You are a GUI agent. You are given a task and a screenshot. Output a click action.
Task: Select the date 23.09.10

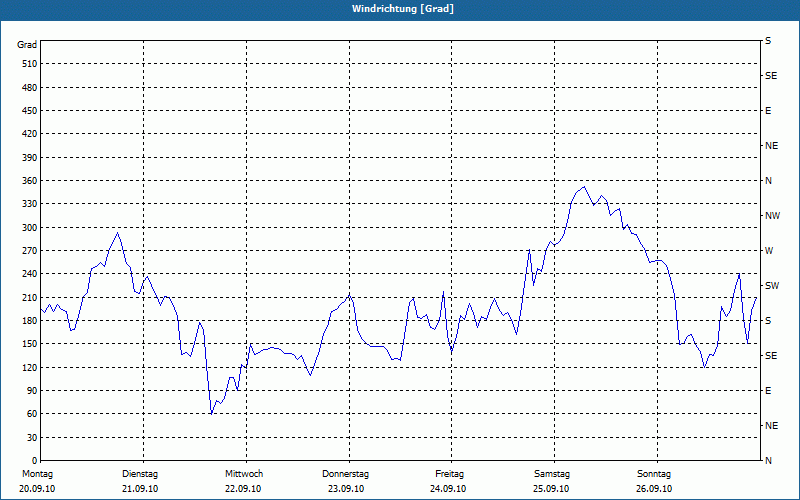coord(346,489)
